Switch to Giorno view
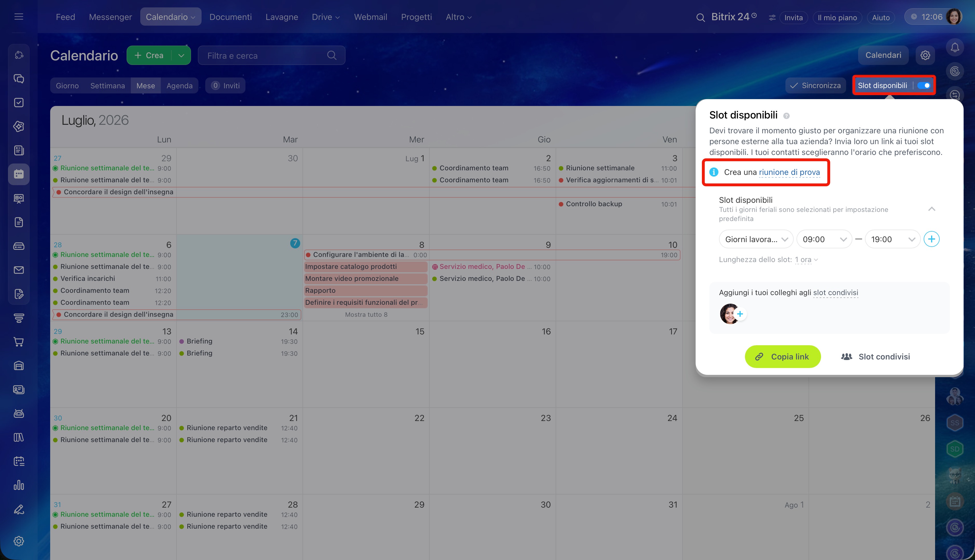975x560 pixels. (x=67, y=85)
